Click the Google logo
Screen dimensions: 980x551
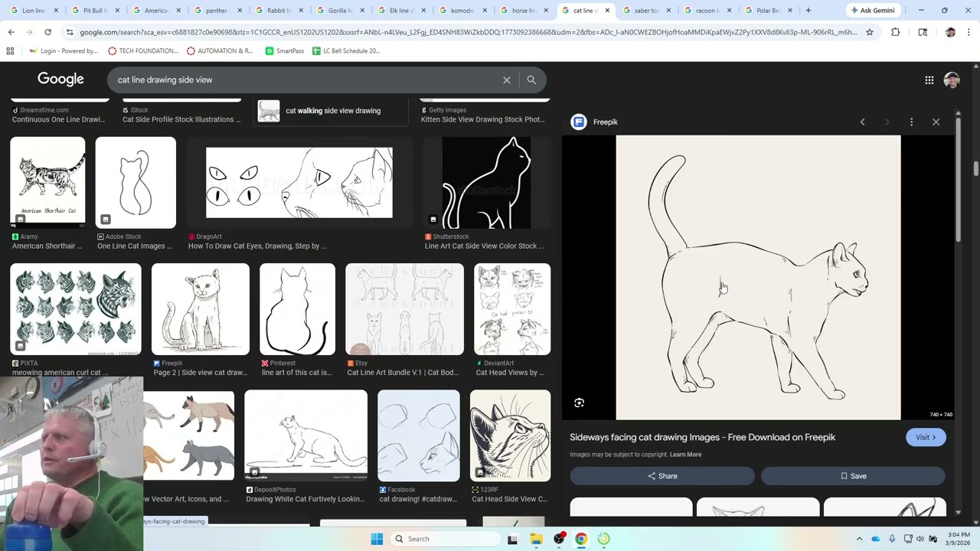[60, 79]
